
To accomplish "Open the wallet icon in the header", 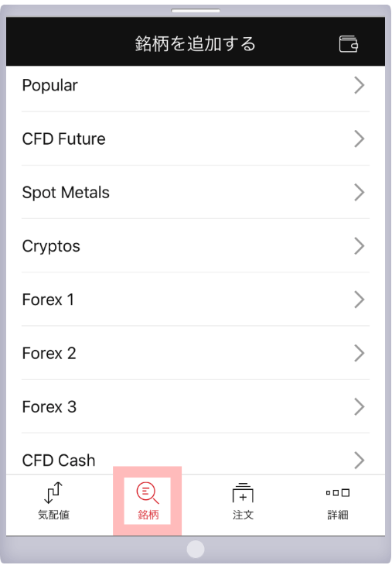I will coord(349,44).
